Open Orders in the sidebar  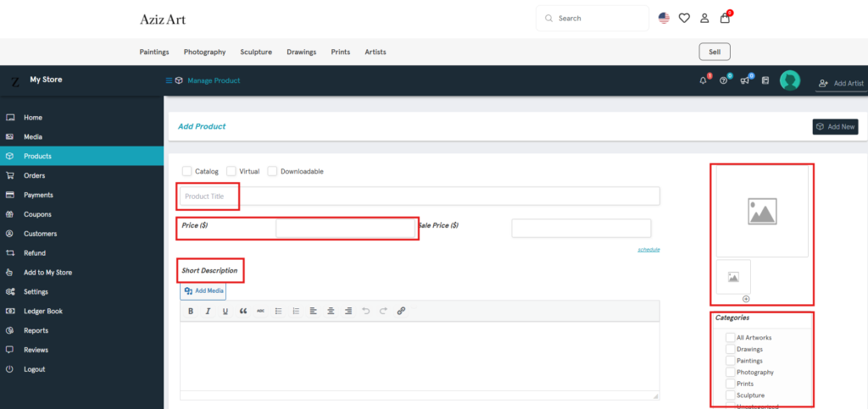(34, 175)
